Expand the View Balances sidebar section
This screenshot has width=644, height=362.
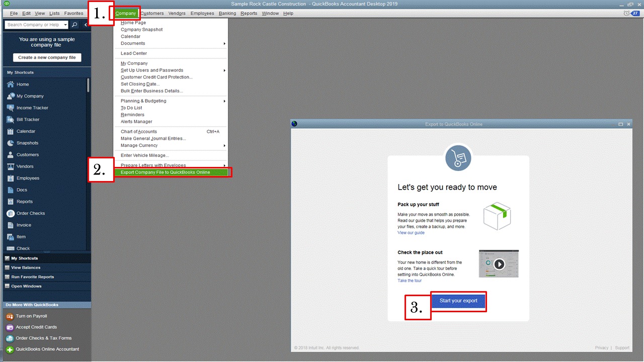point(30,267)
